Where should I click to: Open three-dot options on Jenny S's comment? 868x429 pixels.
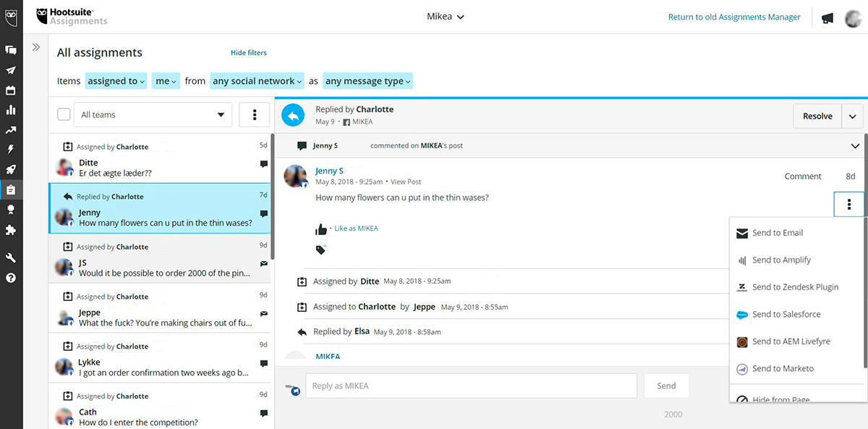coord(848,205)
